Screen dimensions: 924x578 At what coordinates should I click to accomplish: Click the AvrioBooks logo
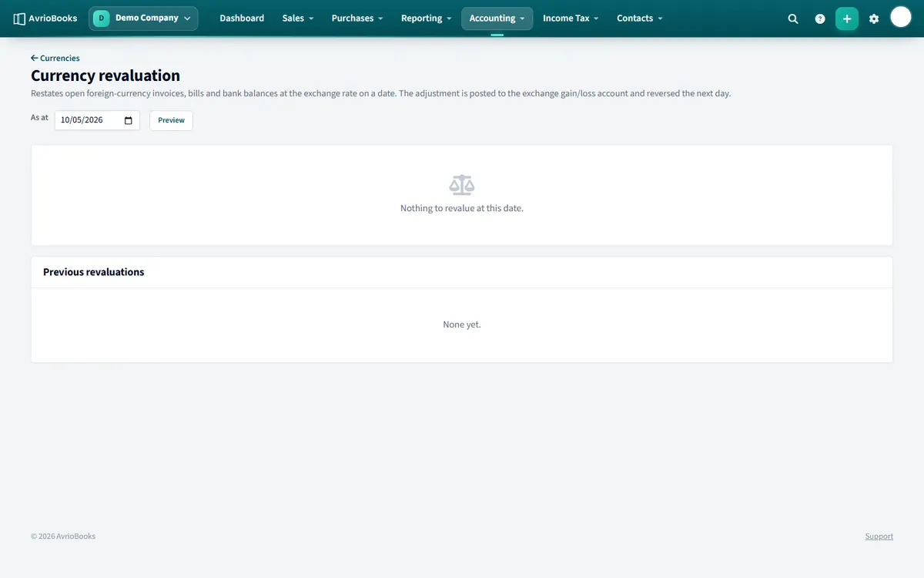point(45,18)
